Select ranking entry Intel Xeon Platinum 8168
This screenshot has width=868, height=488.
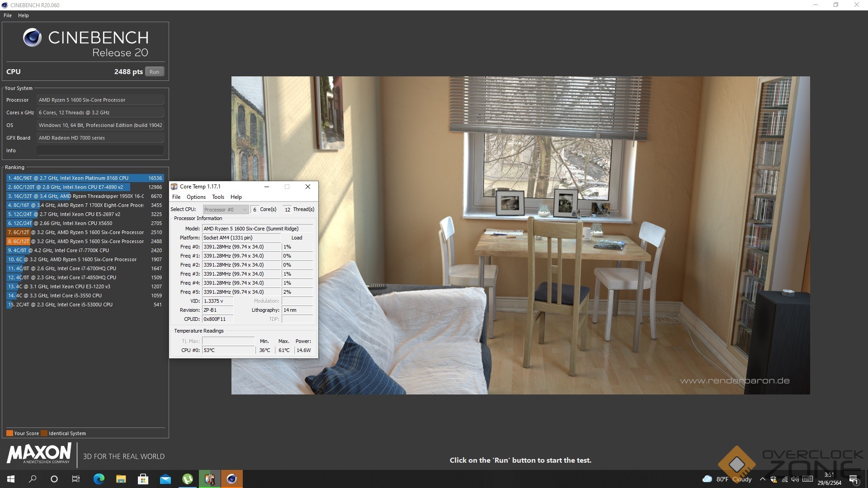pyautogui.click(x=85, y=178)
